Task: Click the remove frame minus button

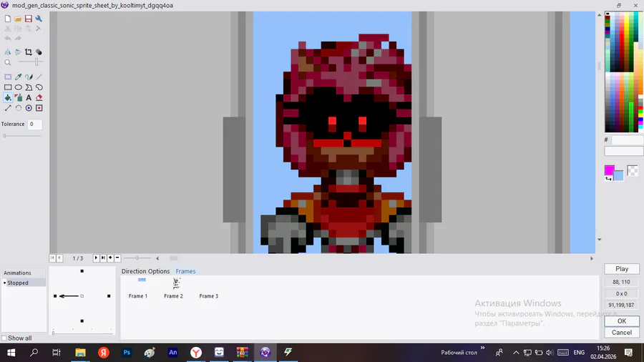Action: [117, 258]
